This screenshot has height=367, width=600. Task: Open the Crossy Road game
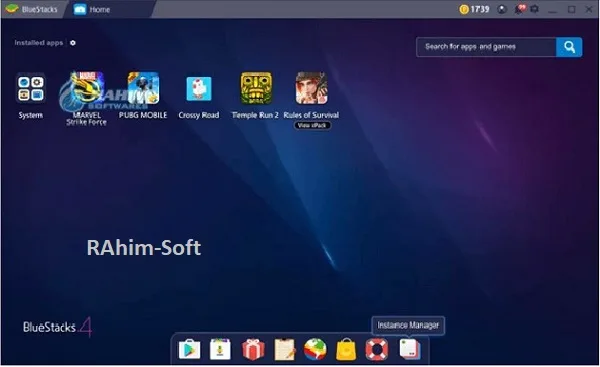tap(199, 88)
